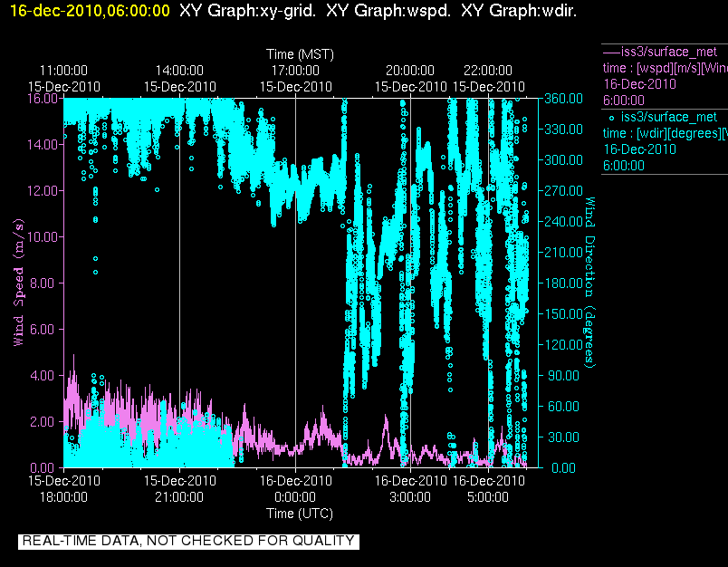
Task: Click the 30.00 wind direction tick value
Action: point(565,437)
